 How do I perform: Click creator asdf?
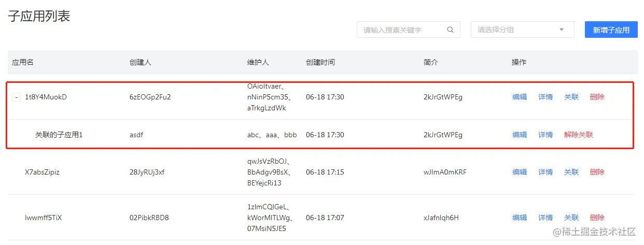pyautogui.click(x=136, y=135)
